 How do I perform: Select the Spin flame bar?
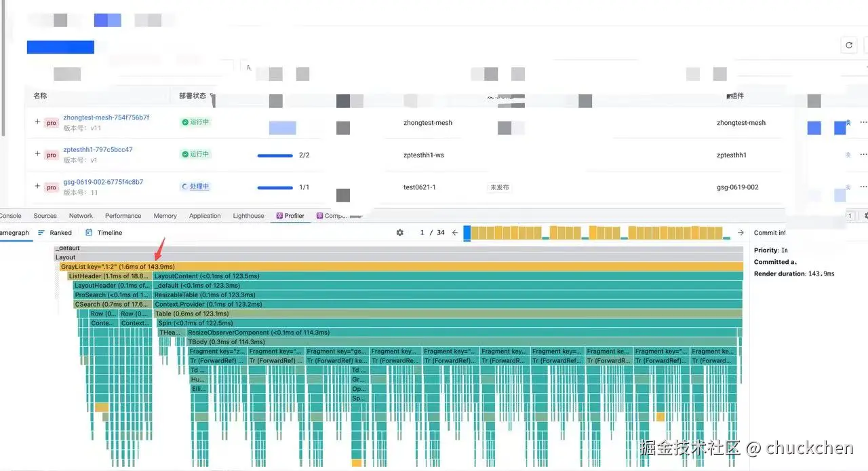(x=449, y=324)
